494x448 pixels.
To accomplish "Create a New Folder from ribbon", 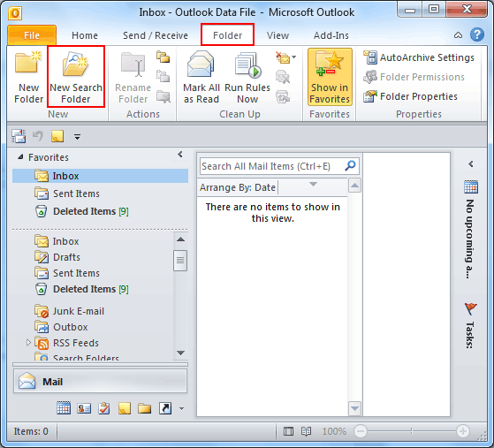I will [x=28, y=77].
